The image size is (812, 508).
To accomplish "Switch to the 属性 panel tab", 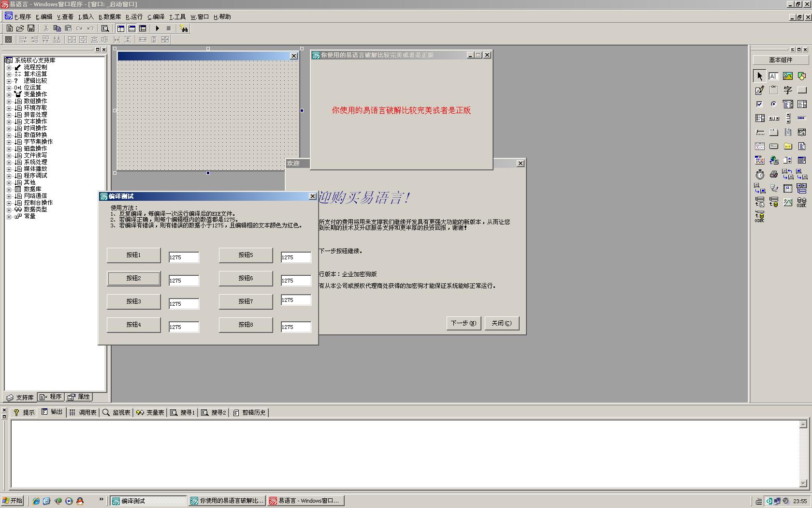I will coord(79,397).
